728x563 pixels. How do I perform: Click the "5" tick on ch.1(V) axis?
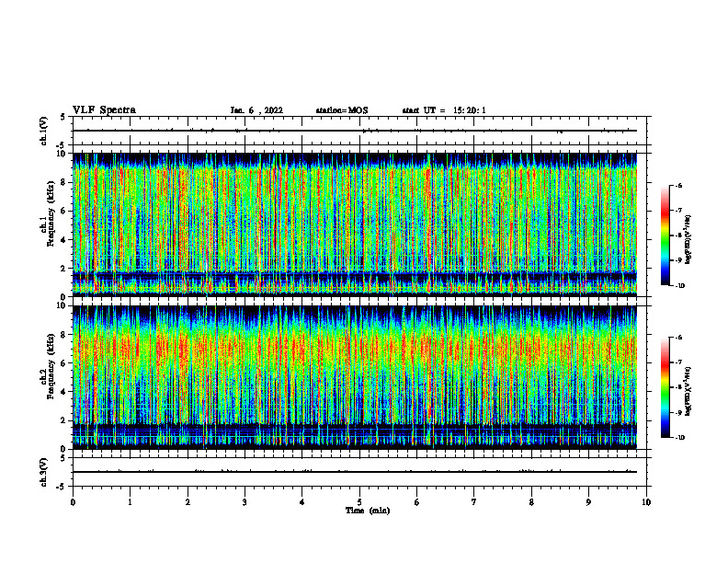coord(63,117)
